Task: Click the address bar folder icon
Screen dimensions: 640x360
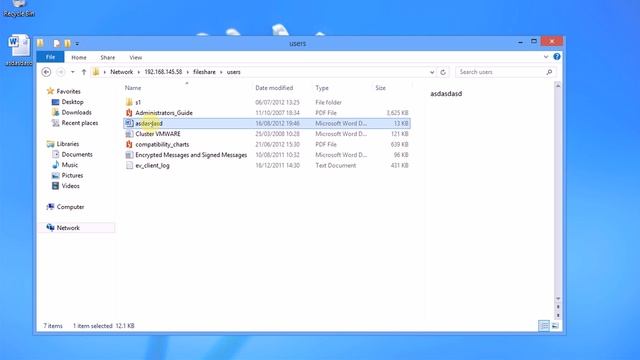Action: [x=96, y=72]
